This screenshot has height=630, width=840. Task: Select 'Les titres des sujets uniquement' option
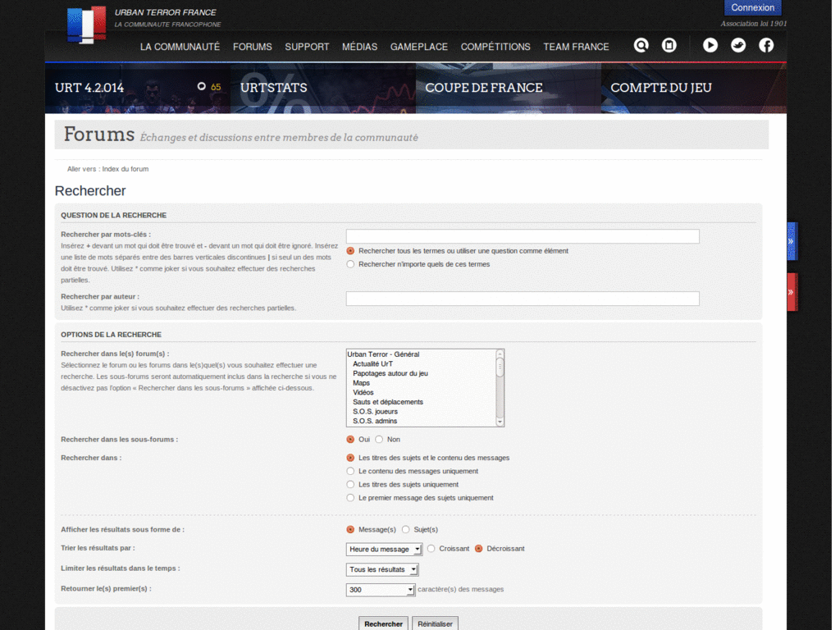point(351,485)
